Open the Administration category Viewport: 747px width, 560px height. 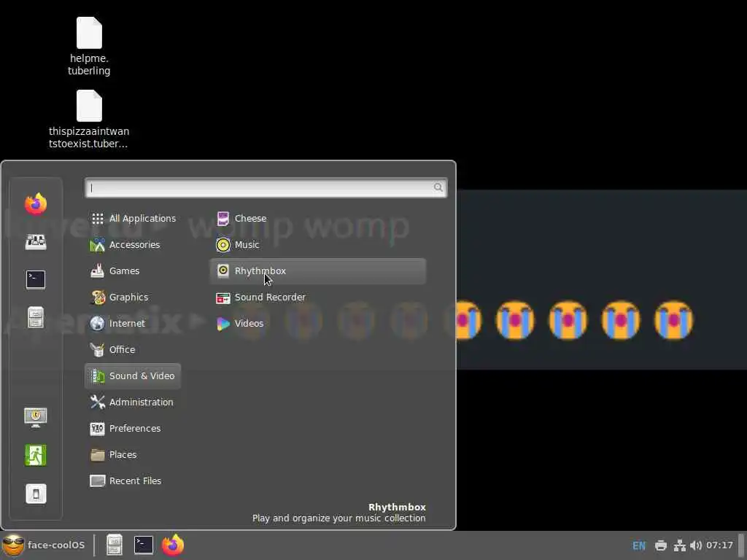133,402
